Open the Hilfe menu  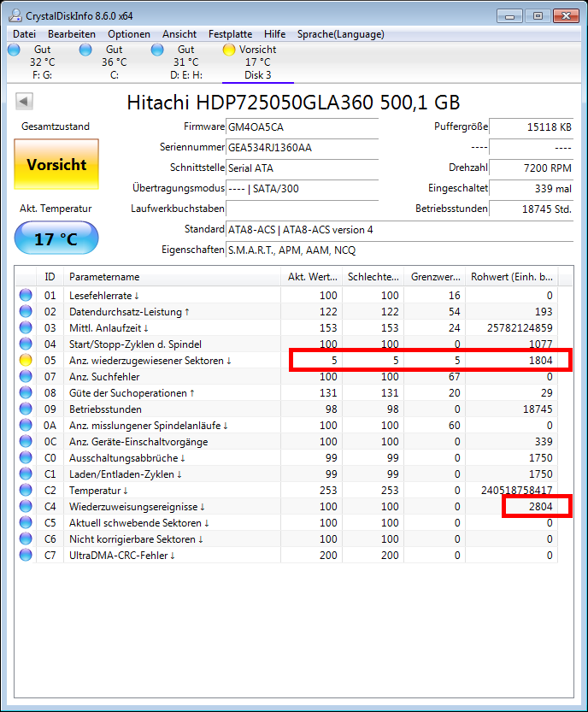point(274,34)
